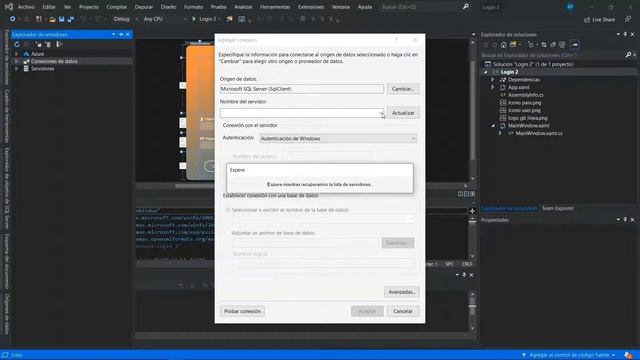Screen dimensions: 640x360
Task: Click the Probar conexión button
Action: pyautogui.click(x=242, y=311)
